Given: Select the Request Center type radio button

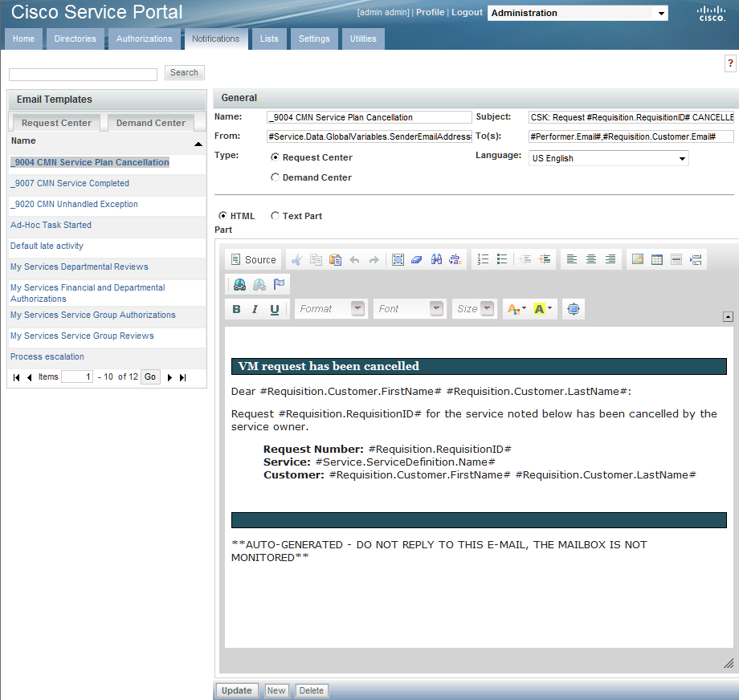Looking at the screenshot, I should pos(275,157).
